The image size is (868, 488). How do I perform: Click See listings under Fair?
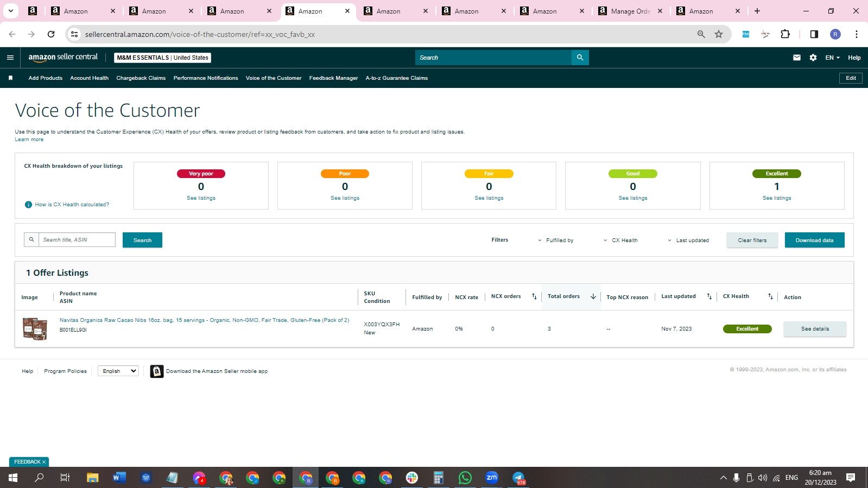[489, 198]
